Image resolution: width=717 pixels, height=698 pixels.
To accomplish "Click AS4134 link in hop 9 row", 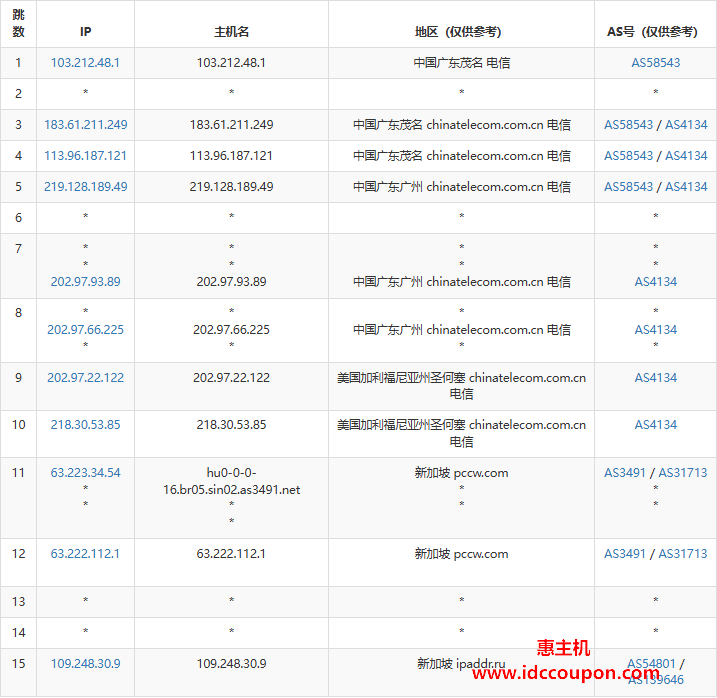I will (x=656, y=378).
